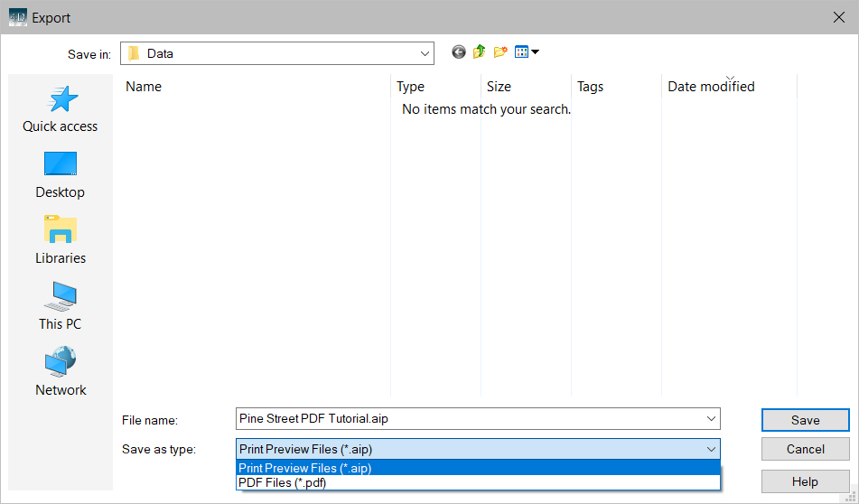Expand the Save in folder dropdown
This screenshot has height=504, width=859.
click(423, 53)
